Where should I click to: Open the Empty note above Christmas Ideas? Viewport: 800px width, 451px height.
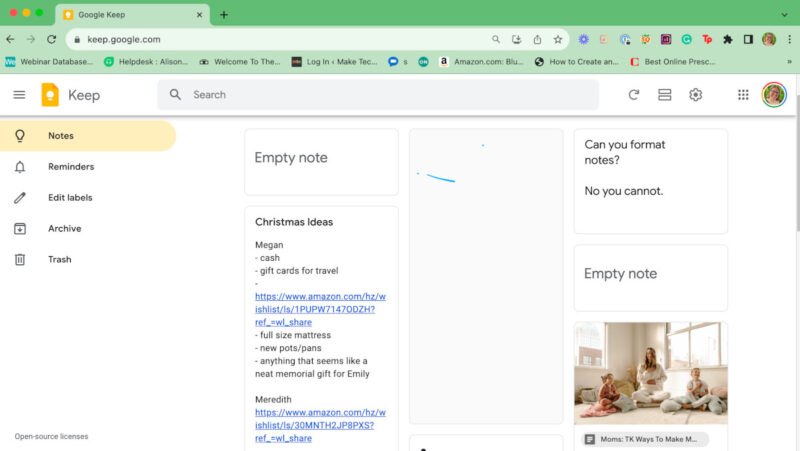click(x=321, y=162)
